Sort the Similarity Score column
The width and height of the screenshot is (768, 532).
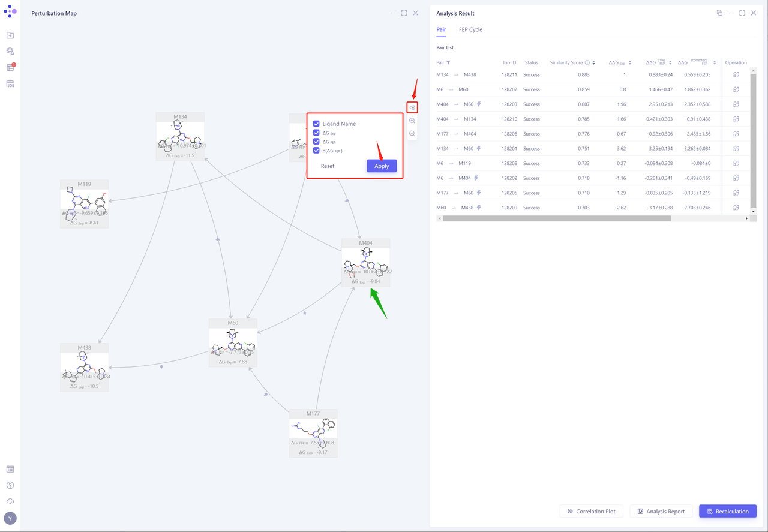tap(592, 62)
